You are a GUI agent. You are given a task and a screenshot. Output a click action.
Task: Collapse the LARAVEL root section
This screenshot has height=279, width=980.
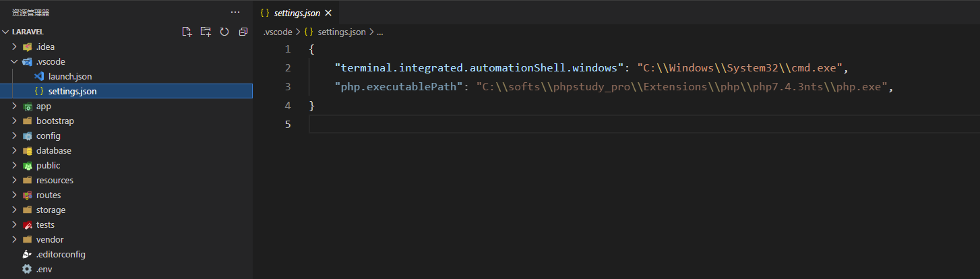point(5,32)
